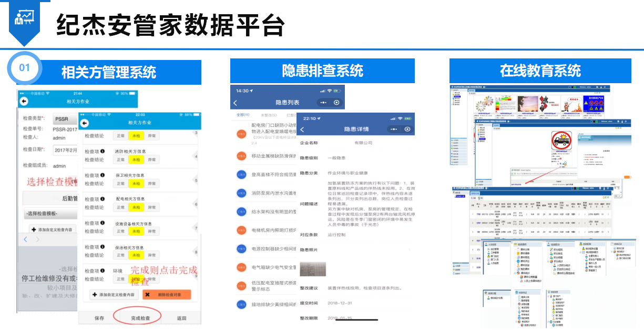Tap status icon beside 电梯机房 item
The width and height of the screenshot is (644, 330).
tap(241, 230)
